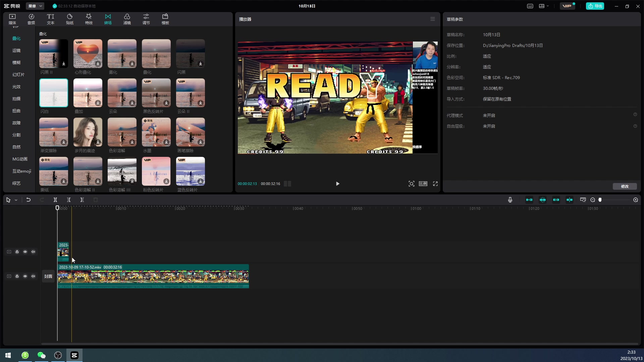Open the 音频 audio tab
644x362 pixels.
coord(31,19)
